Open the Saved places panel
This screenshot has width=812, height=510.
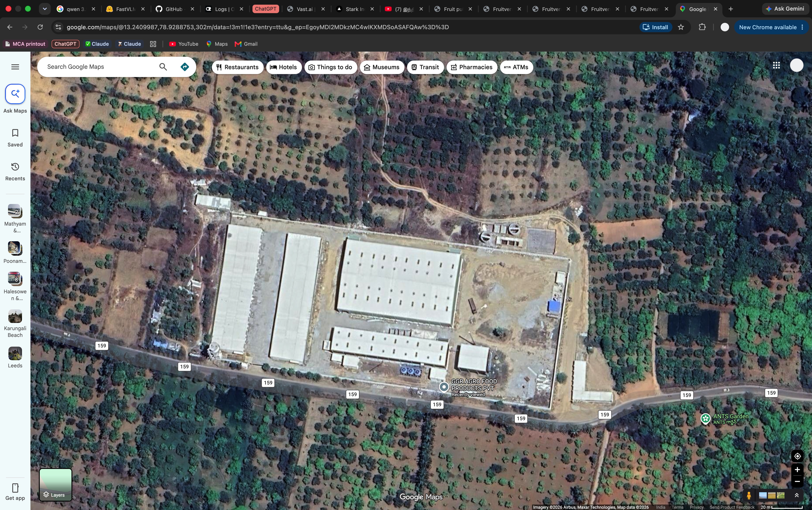tap(15, 138)
